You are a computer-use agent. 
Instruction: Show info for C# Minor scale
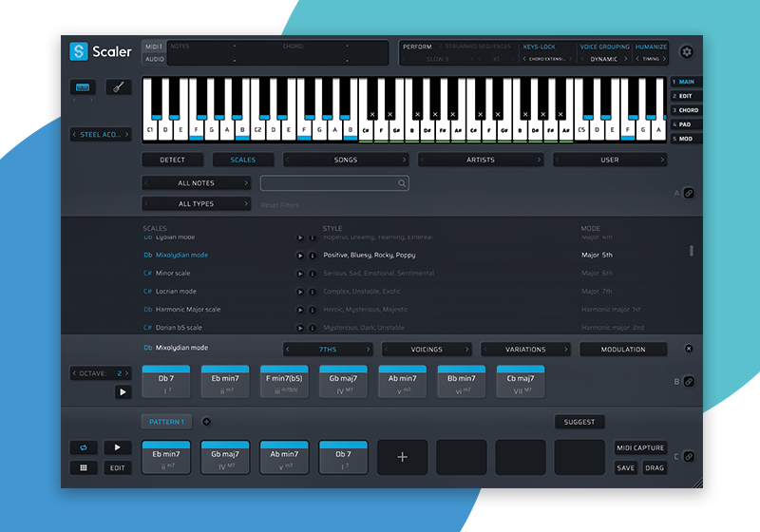pyautogui.click(x=313, y=274)
